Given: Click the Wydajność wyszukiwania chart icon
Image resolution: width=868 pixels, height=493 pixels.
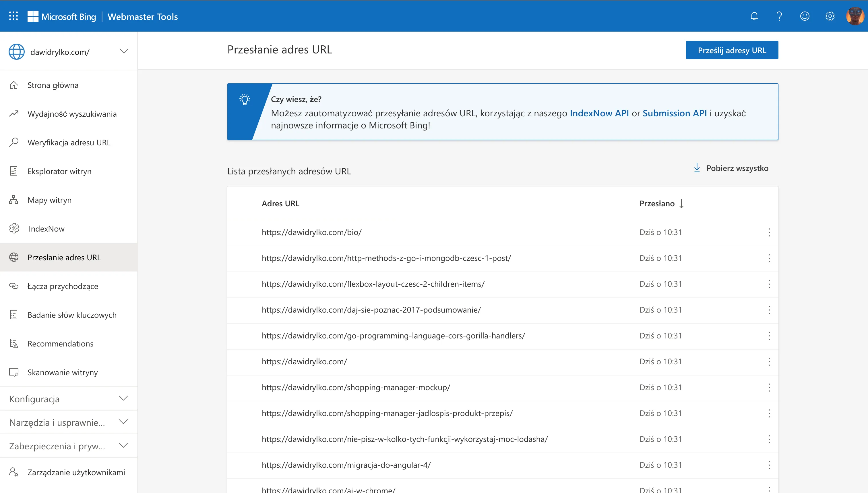Looking at the screenshot, I should pyautogui.click(x=13, y=114).
